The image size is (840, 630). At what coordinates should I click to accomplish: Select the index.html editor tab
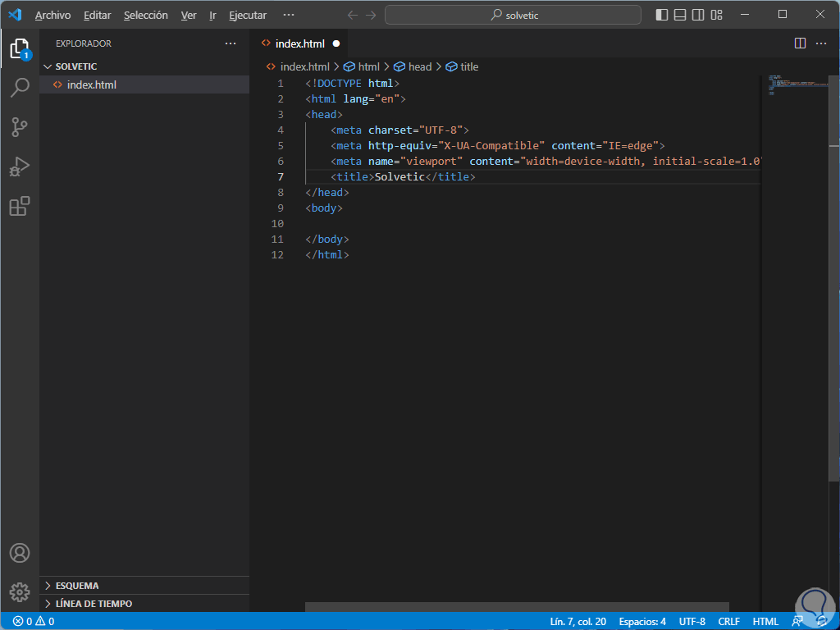[x=299, y=43]
